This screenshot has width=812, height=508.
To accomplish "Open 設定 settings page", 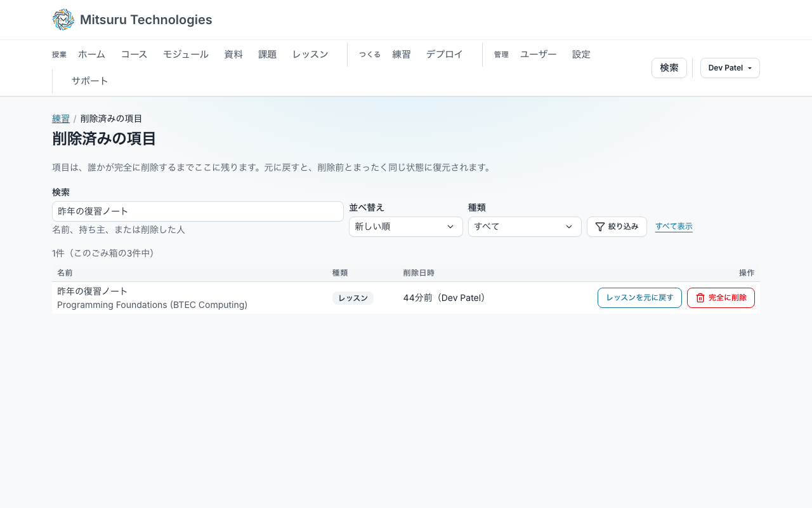I will pos(582,55).
